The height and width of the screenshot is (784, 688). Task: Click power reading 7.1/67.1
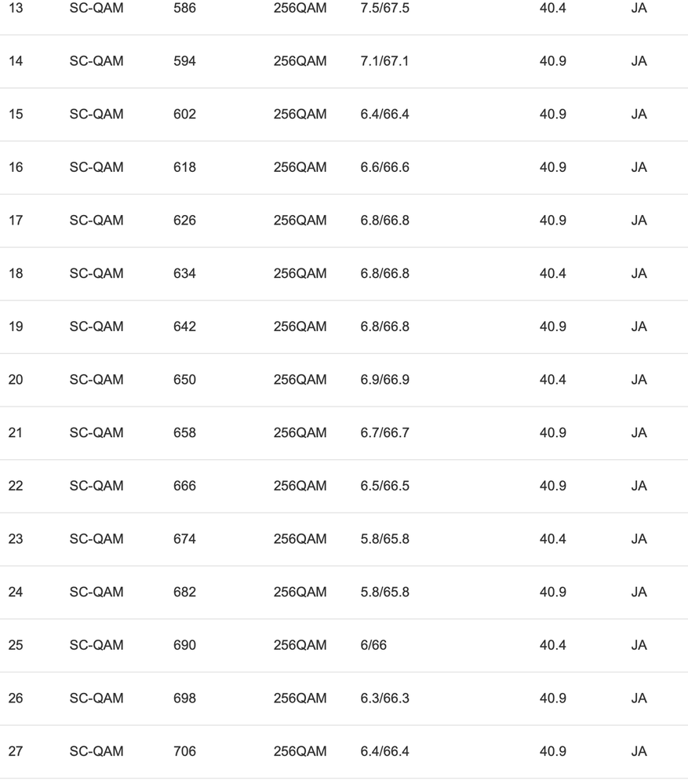pyautogui.click(x=384, y=61)
